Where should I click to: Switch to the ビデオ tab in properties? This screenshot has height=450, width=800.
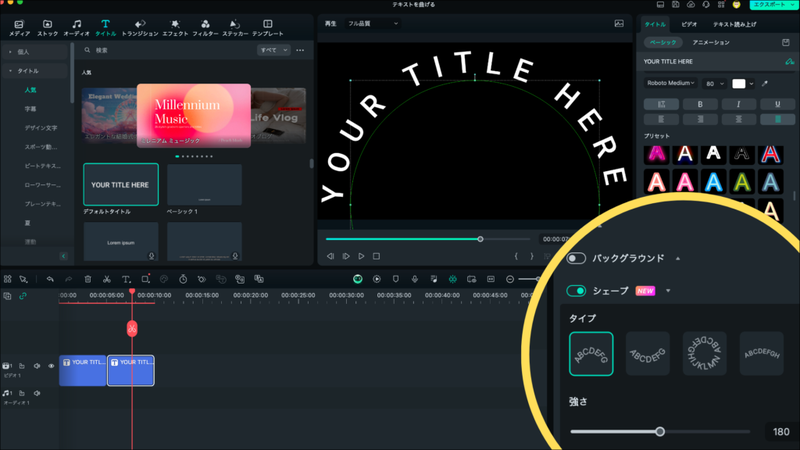[689, 24]
